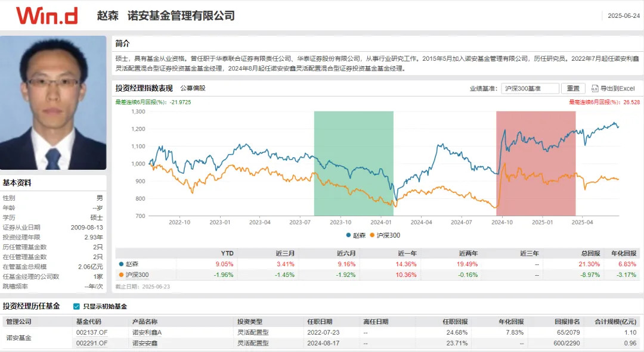This screenshot has width=644, height=352.
Task: Click orange dot in 沪深300 table row
Action: click(x=121, y=275)
